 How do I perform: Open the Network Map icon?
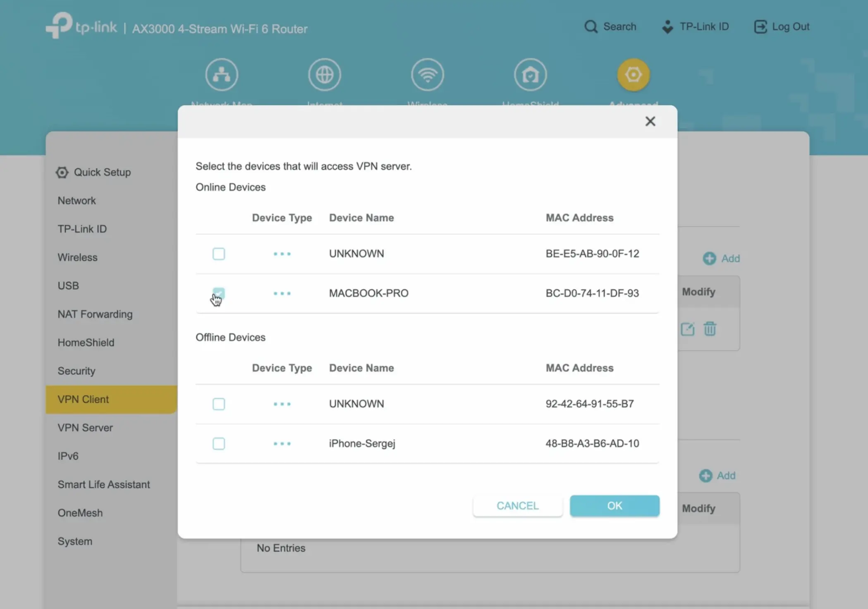click(x=222, y=74)
